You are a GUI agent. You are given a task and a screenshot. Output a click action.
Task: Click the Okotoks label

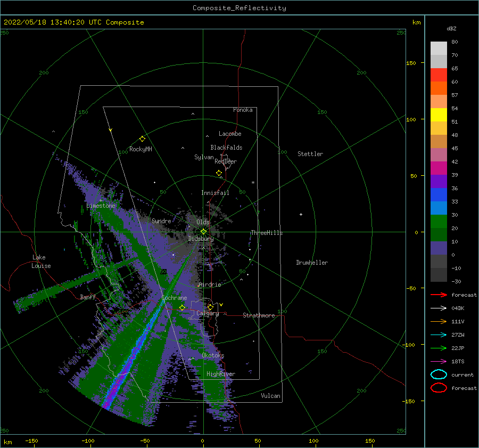pyautogui.click(x=213, y=355)
